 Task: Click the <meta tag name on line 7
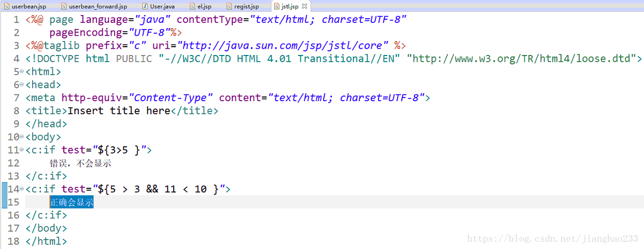point(40,98)
